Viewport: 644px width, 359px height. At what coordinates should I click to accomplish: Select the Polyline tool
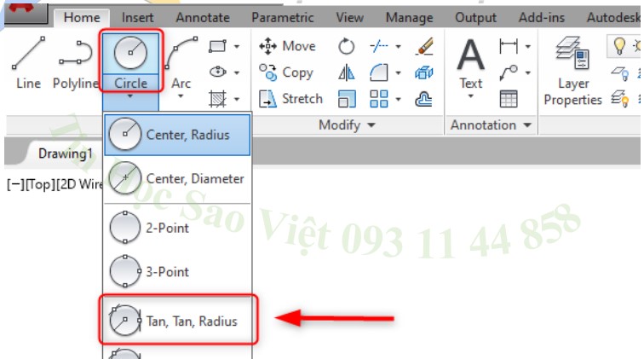click(75, 62)
